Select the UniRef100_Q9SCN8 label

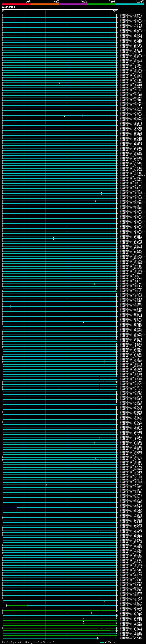point(131,80)
